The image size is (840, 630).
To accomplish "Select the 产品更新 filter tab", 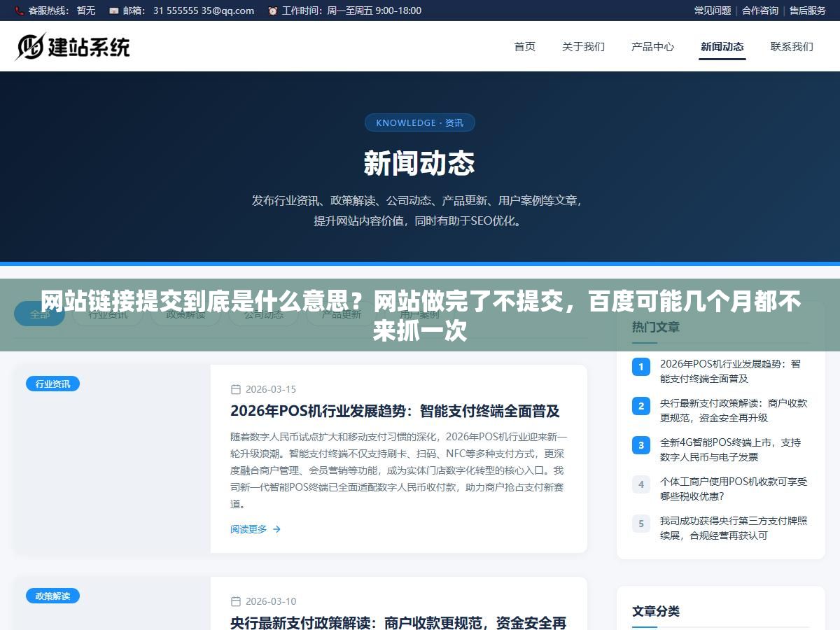I will (342, 314).
